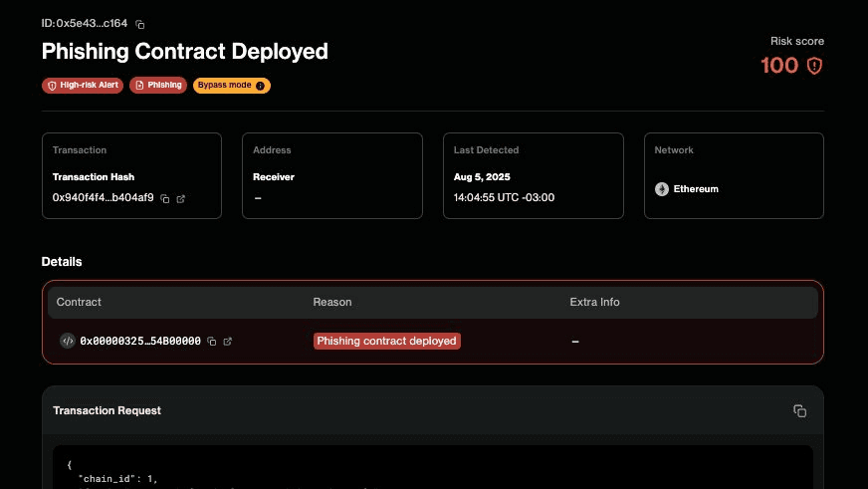This screenshot has width=868, height=489.
Task: Open transaction hash in external explorer
Action: (x=180, y=199)
